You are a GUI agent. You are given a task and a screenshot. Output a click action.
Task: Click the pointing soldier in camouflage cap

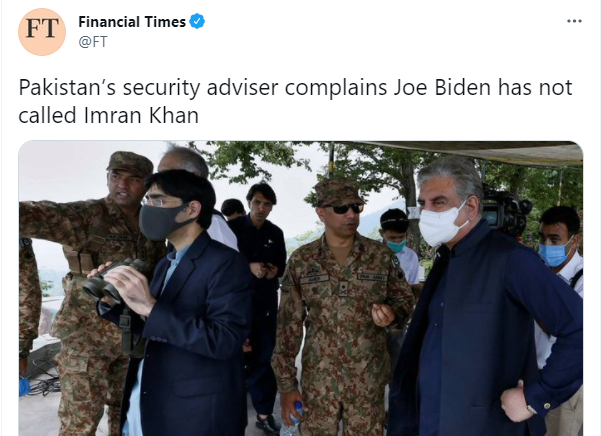point(92,268)
